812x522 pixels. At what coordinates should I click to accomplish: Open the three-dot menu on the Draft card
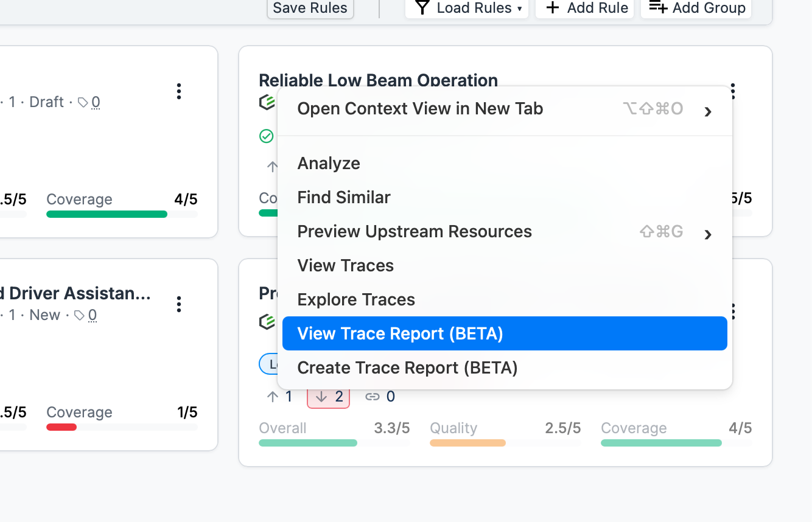pyautogui.click(x=178, y=91)
